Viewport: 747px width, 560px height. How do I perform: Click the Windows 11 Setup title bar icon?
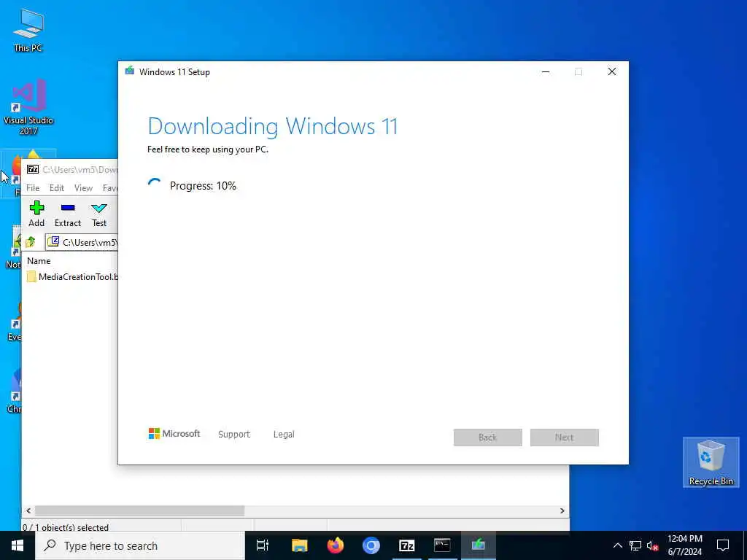130,71
